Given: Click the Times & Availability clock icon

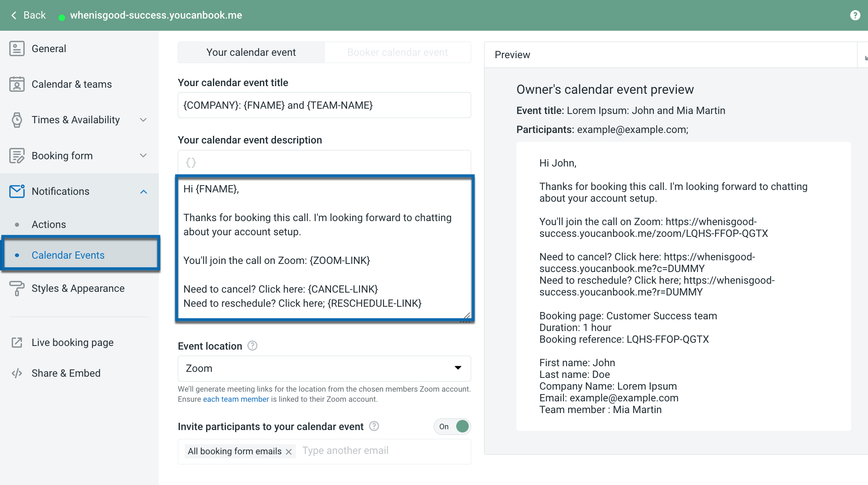Looking at the screenshot, I should 17,120.
